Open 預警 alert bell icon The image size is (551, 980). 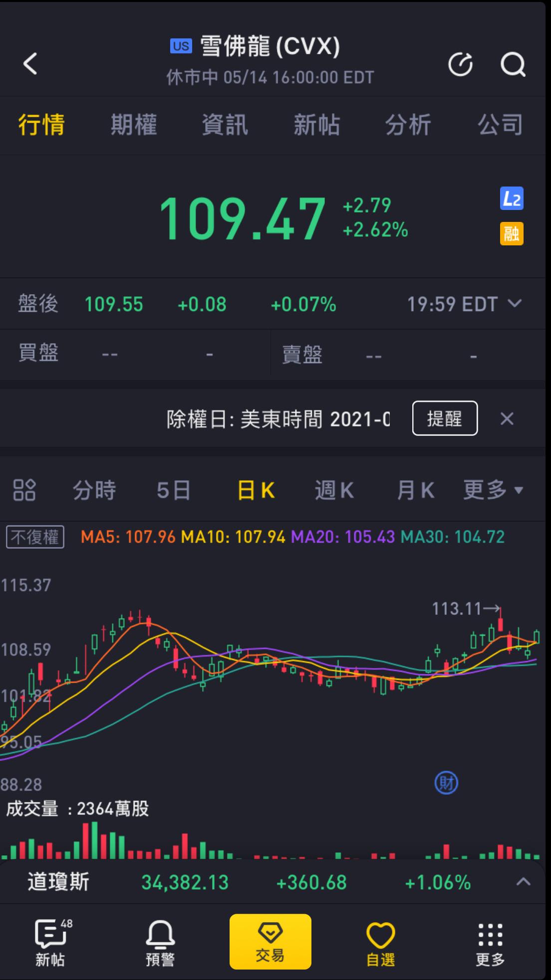tap(160, 943)
